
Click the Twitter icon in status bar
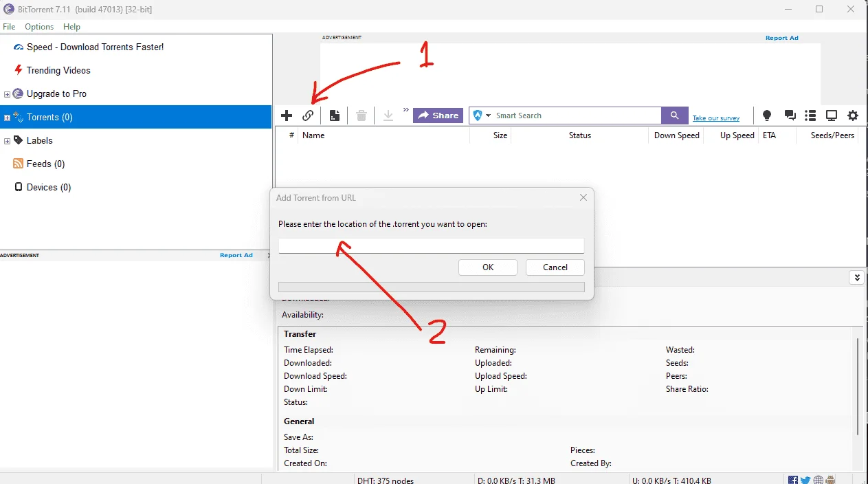(805, 480)
